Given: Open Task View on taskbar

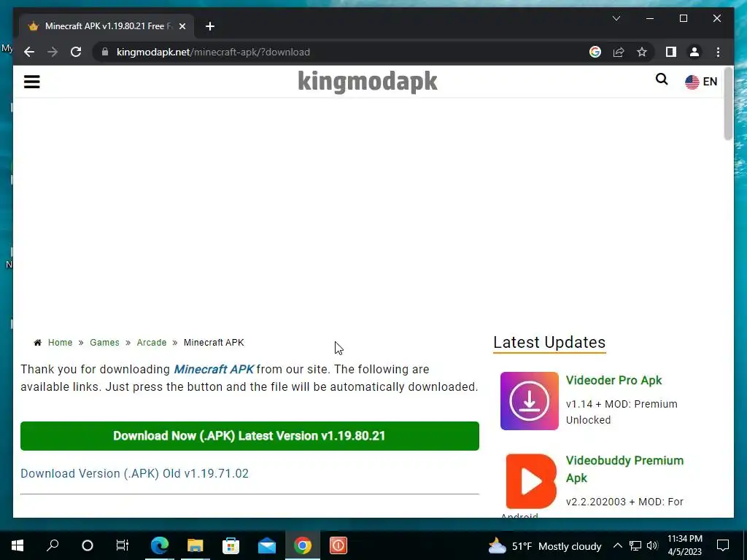Looking at the screenshot, I should coord(123,545).
